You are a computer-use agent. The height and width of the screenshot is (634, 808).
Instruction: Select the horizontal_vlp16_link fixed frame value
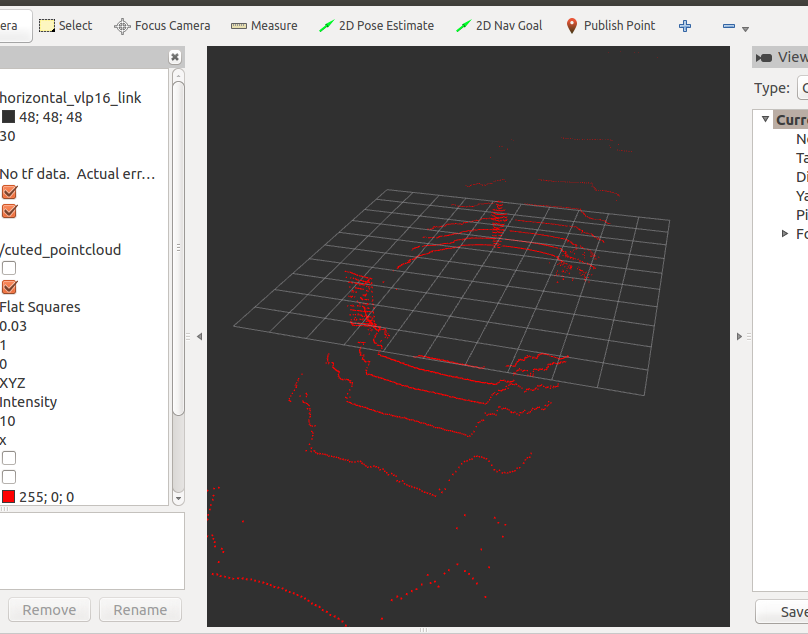[x=71, y=98]
